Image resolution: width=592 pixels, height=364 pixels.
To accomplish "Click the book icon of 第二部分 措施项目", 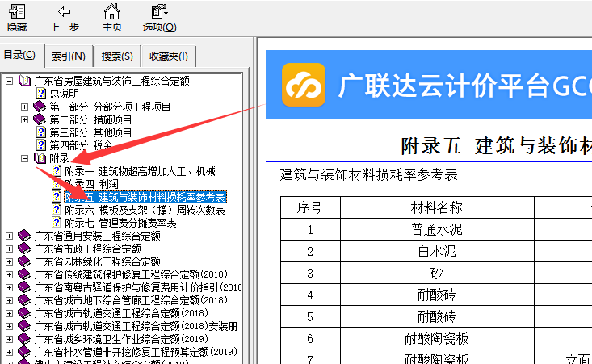I will click(40, 119).
